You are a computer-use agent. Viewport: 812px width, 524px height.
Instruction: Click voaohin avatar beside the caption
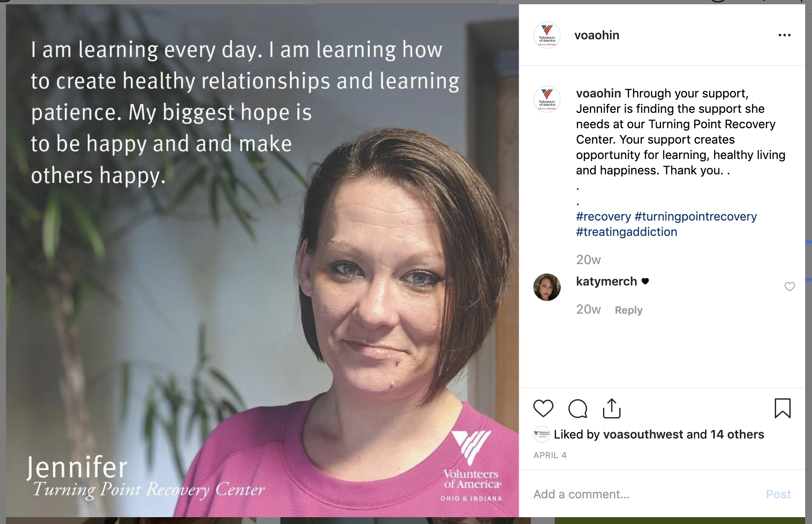click(x=547, y=99)
